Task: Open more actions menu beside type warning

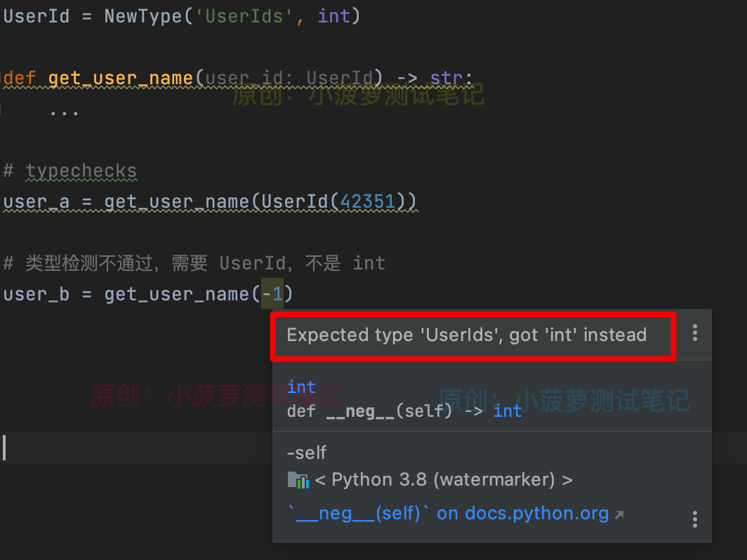Action: pyautogui.click(x=695, y=333)
